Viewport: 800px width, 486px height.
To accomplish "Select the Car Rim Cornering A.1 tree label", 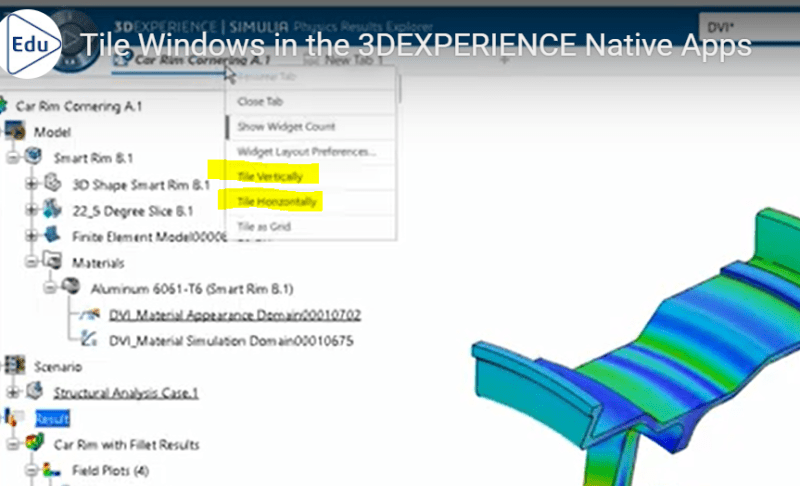I will pyautogui.click(x=79, y=106).
